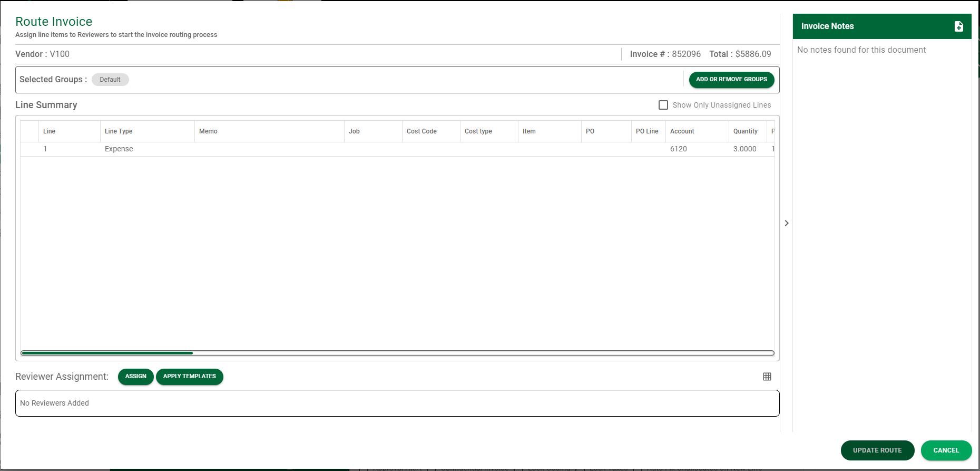This screenshot has height=471, width=980.
Task: Sort by the Line Type column header
Action: coord(147,131)
